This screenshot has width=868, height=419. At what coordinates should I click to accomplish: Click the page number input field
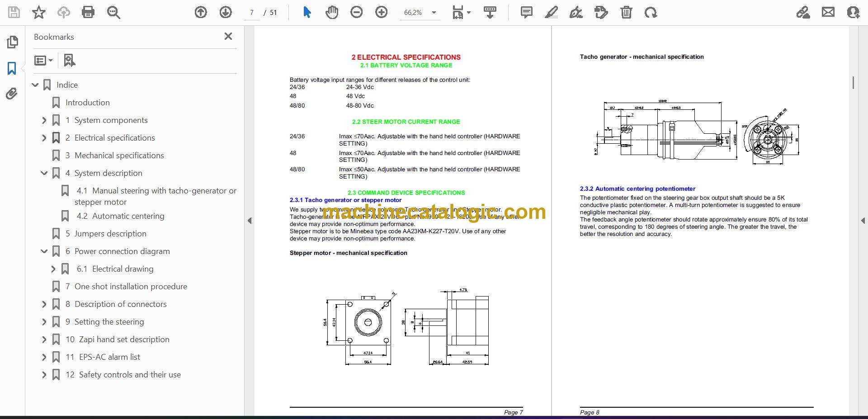tap(251, 13)
